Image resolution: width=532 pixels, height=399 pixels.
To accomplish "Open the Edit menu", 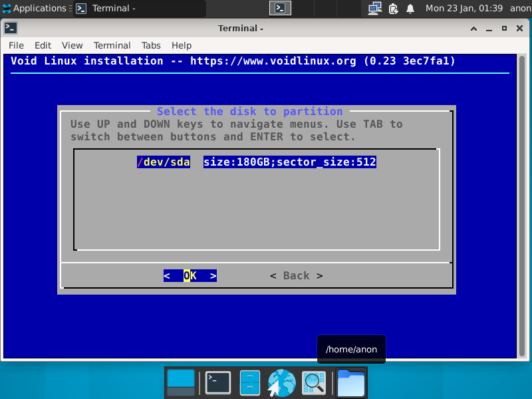I will [x=43, y=45].
